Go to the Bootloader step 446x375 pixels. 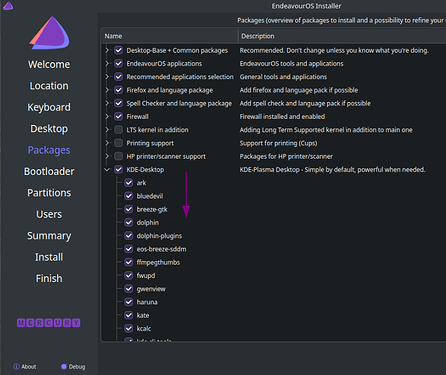49,171
